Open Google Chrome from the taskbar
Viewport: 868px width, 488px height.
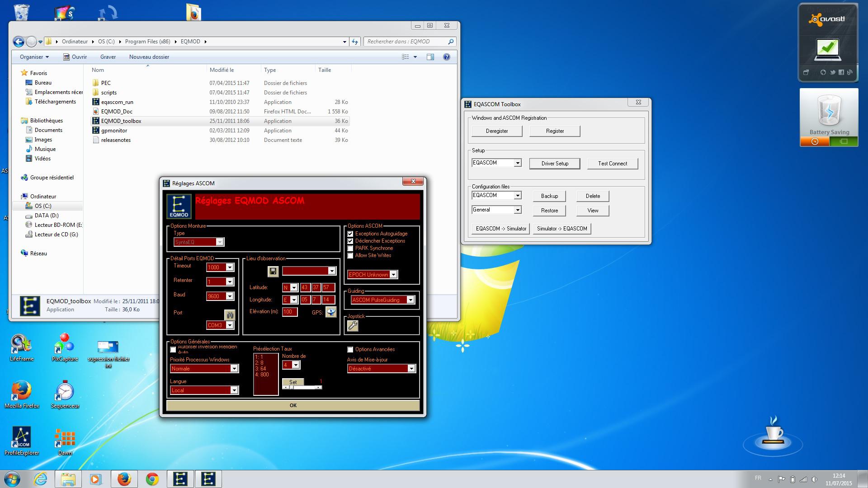point(152,479)
